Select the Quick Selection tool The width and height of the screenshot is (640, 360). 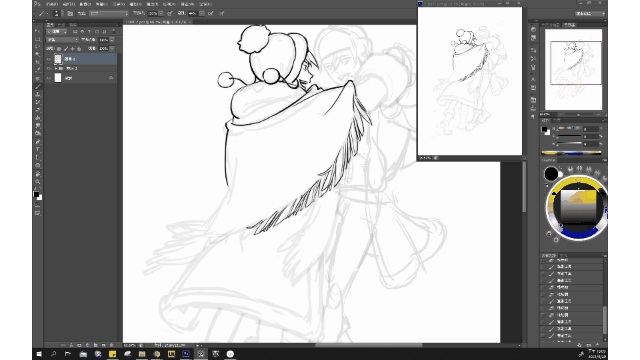pos(38,55)
